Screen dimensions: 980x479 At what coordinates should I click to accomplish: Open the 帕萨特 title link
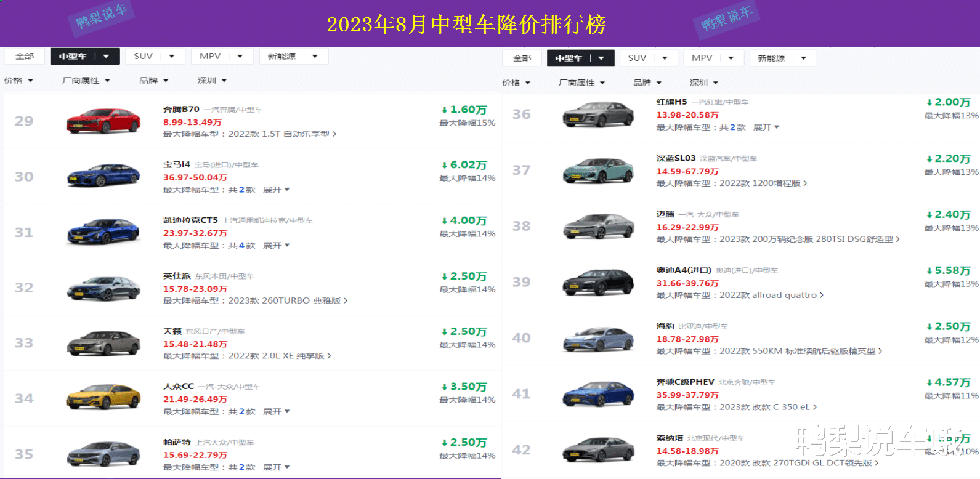pyautogui.click(x=177, y=442)
